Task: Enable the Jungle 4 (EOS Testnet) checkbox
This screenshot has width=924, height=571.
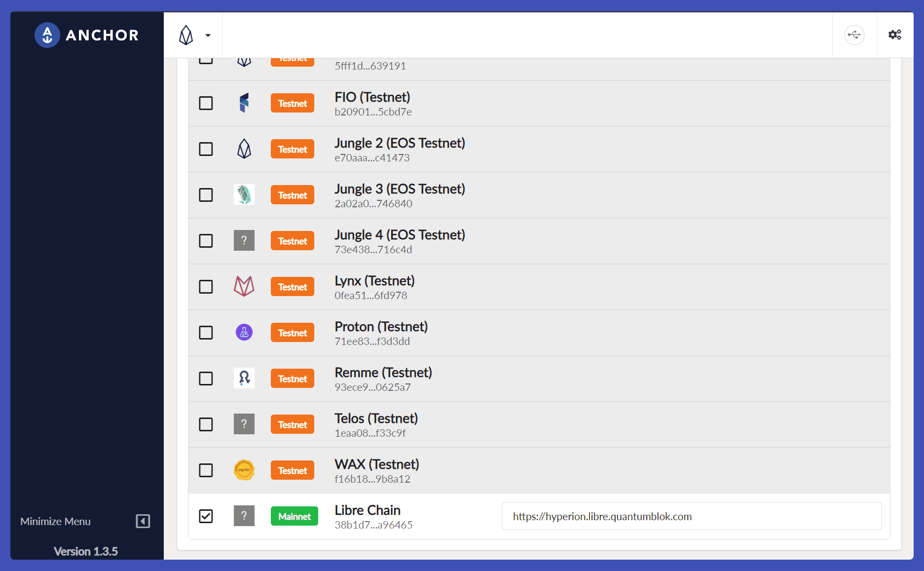Action: click(206, 241)
